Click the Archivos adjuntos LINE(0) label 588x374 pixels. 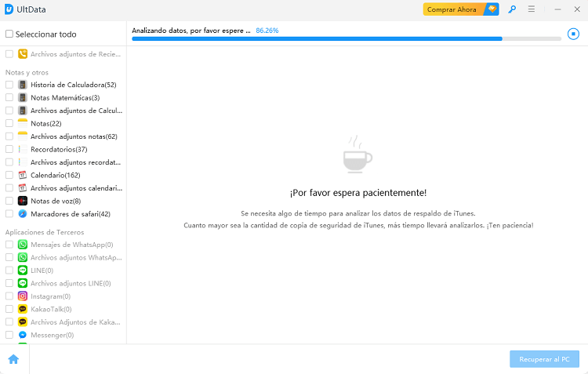71,283
